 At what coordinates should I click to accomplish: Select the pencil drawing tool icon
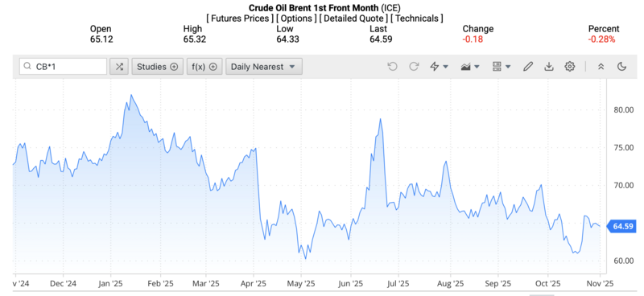point(528,67)
